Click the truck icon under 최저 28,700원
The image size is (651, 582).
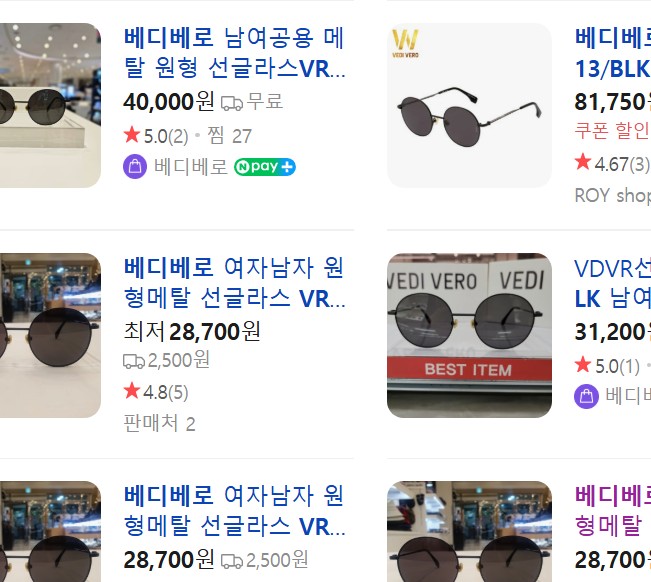pyautogui.click(x=134, y=360)
